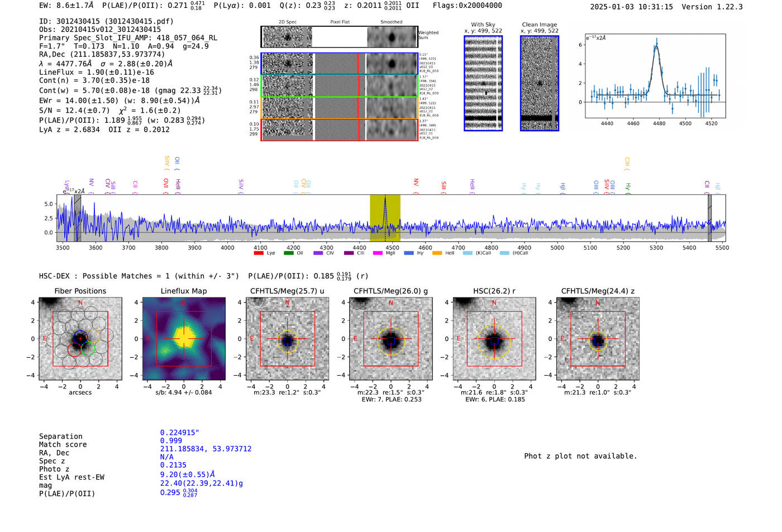The image size is (782, 532).
Task: Select the orange-bordered fiber 2D spectrum row
Action: coord(339,108)
